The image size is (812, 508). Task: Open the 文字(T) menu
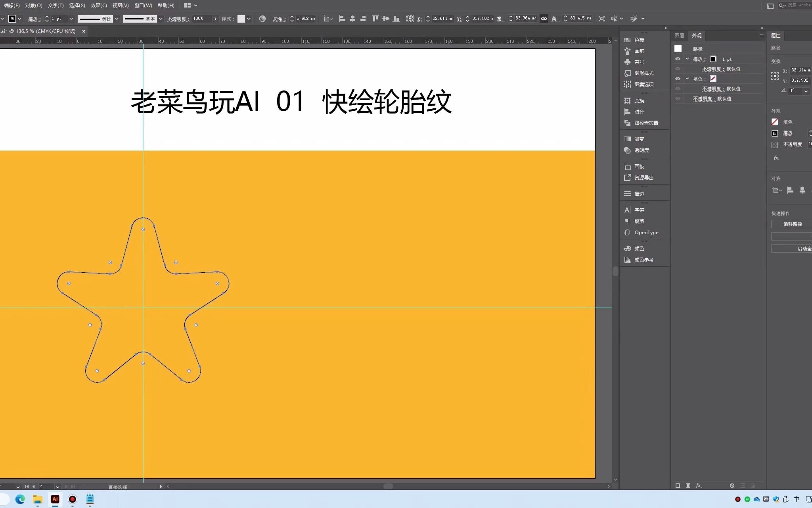point(56,6)
